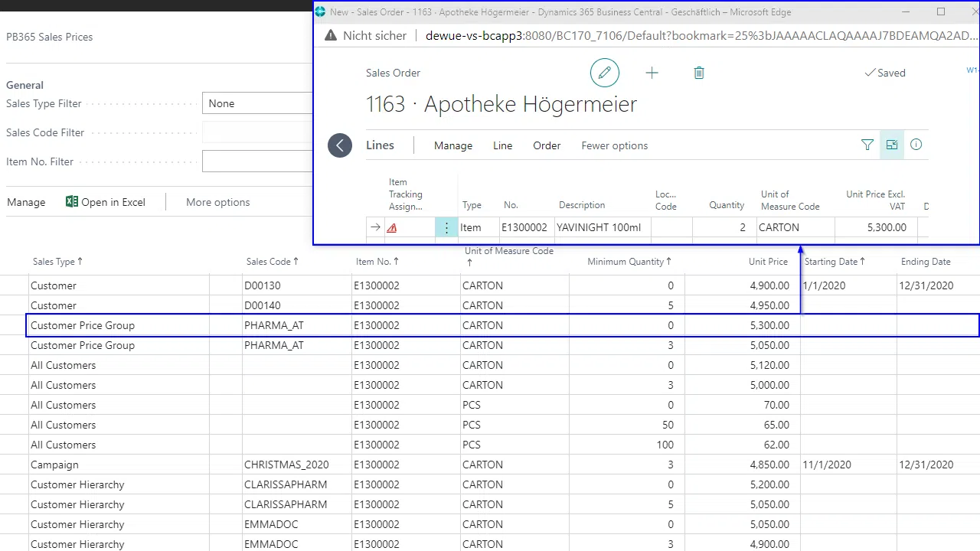Click the Item No. Filter input field

click(x=257, y=161)
